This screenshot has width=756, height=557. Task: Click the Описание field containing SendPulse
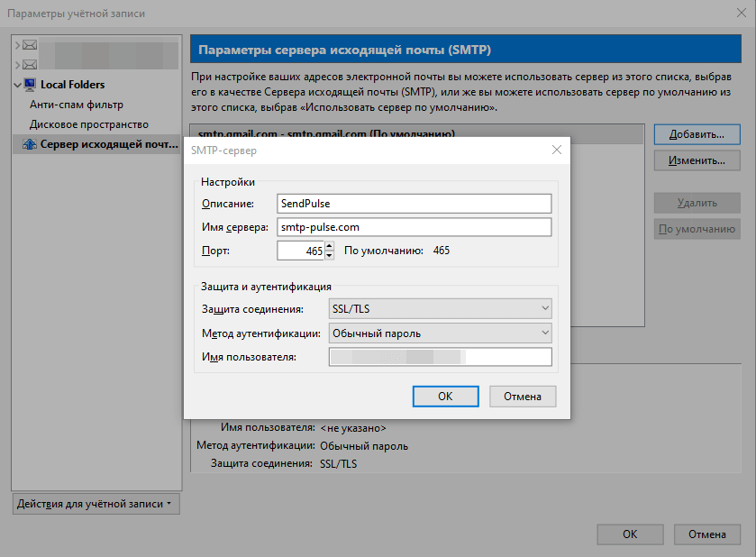pos(414,204)
